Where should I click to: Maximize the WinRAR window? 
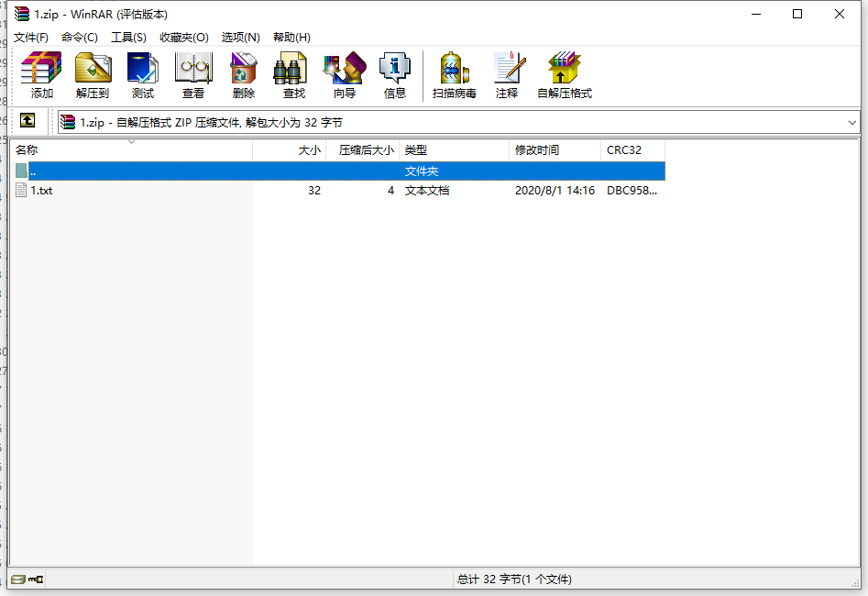[x=797, y=14]
